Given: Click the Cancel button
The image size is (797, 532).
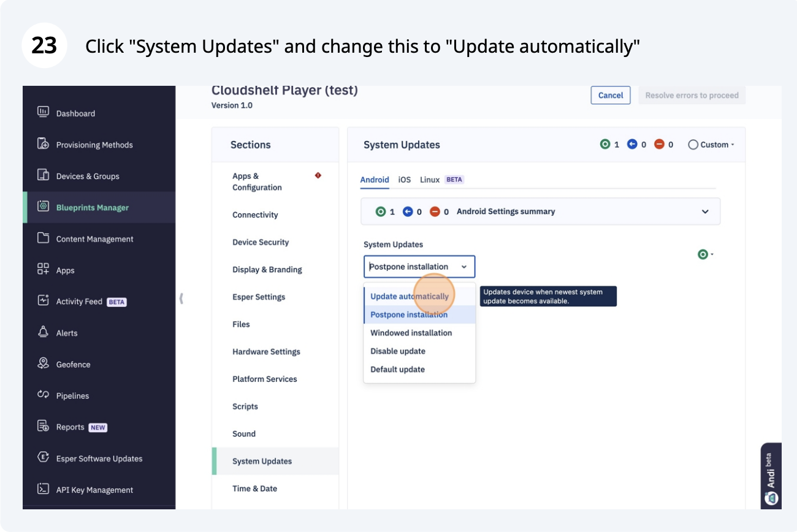Looking at the screenshot, I should tap(611, 95).
